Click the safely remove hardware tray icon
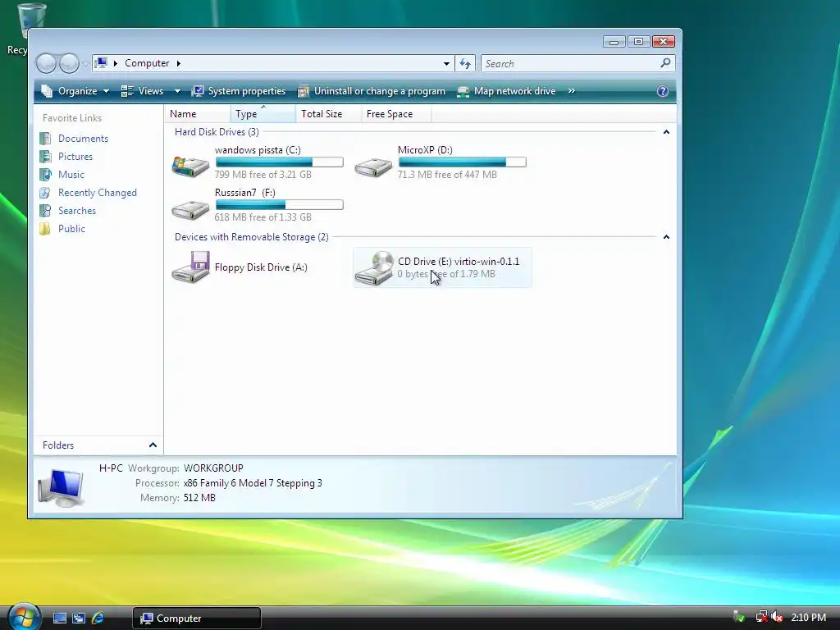This screenshot has width=840, height=630. [x=739, y=618]
